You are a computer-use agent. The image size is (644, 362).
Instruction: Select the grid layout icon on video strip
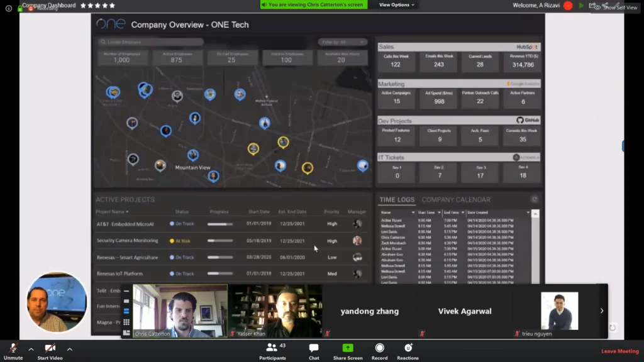coord(126,322)
